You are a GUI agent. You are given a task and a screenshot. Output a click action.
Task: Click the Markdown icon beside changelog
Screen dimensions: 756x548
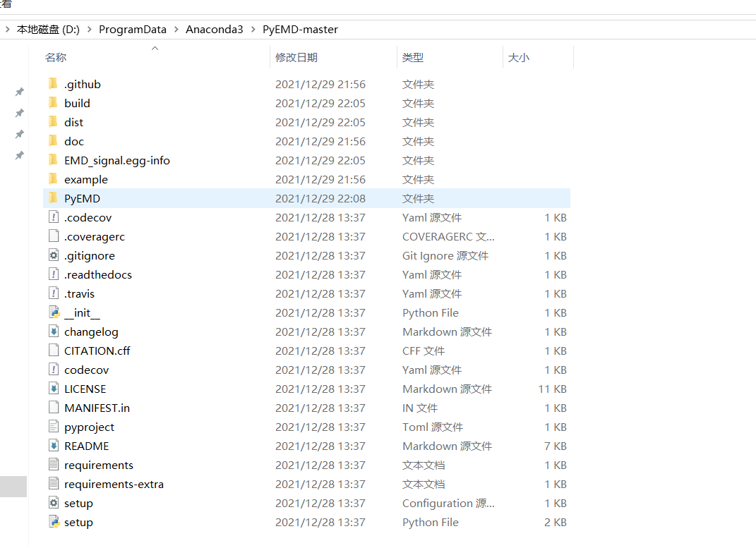point(52,331)
